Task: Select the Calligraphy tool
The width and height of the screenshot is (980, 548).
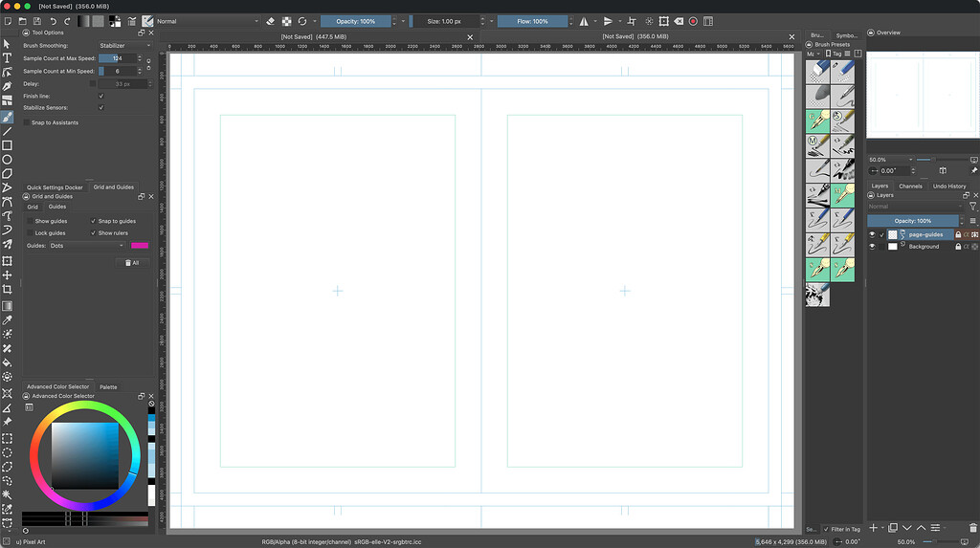Action: [7, 86]
